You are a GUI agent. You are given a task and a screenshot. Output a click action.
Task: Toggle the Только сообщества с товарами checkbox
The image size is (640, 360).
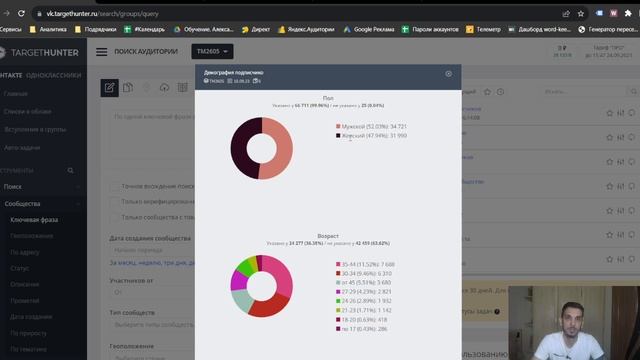click(x=115, y=218)
